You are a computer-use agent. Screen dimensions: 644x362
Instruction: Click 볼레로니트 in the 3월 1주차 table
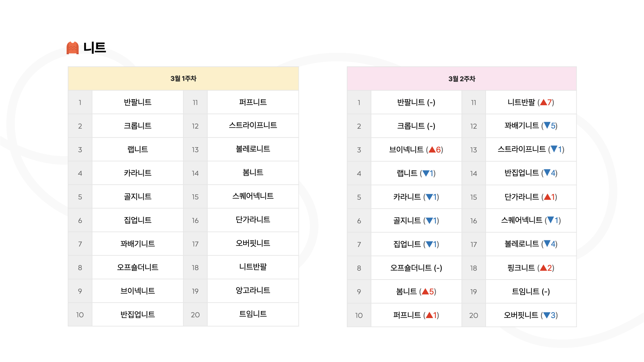pos(253,149)
